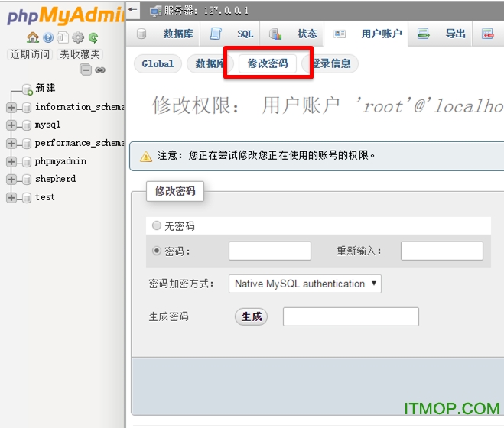Expand the phpmyadmin tree node
This screenshot has height=428, width=504.
11,161
